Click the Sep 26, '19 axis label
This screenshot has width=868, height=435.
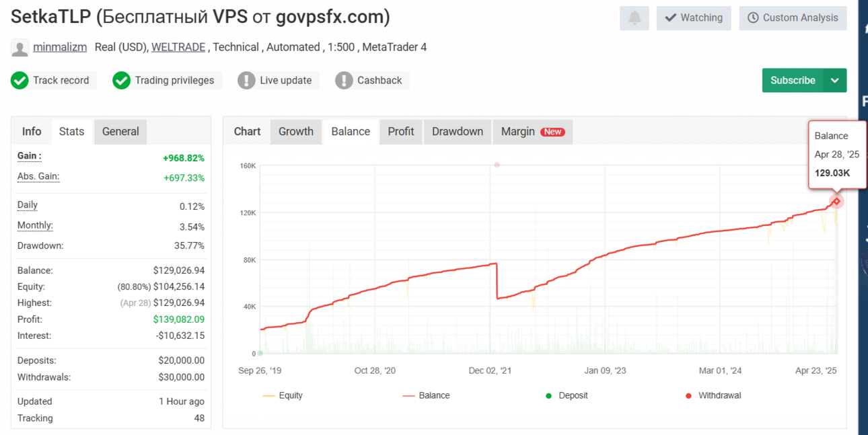click(260, 370)
